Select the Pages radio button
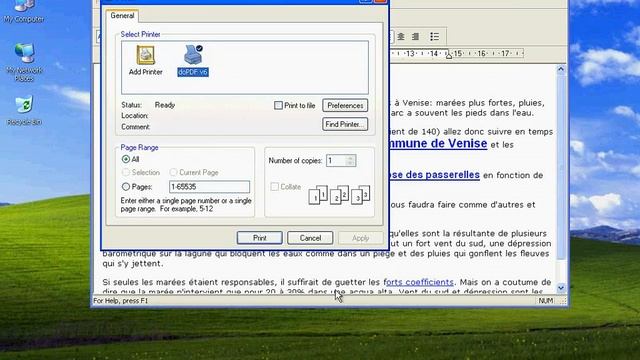The image size is (640, 360). [126, 187]
